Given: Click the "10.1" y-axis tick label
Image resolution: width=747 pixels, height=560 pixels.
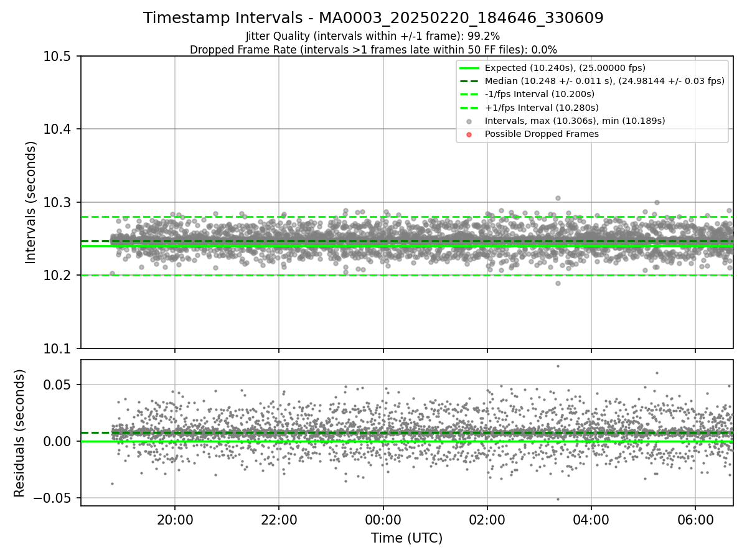Looking at the screenshot, I should (59, 348).
